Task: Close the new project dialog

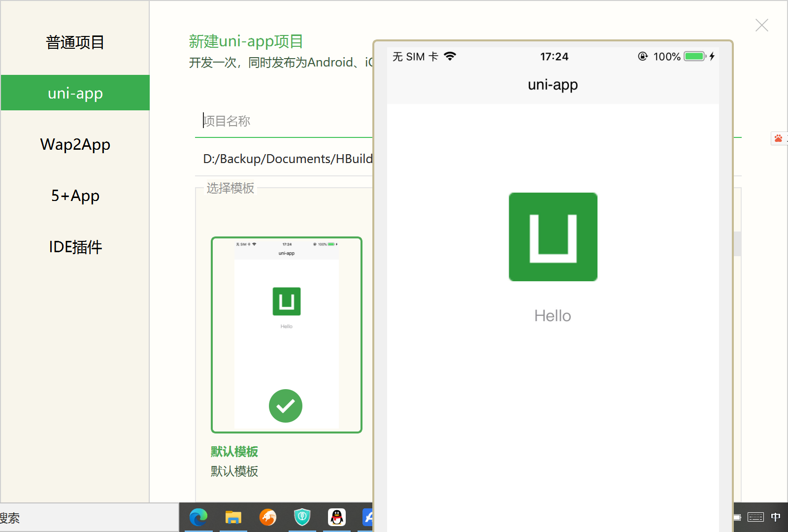Action: click(x=762, y=25)
